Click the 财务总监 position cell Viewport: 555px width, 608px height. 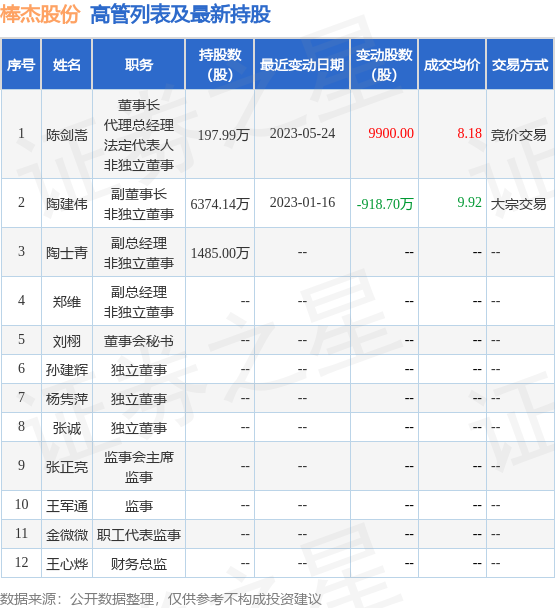coord(138,564)
